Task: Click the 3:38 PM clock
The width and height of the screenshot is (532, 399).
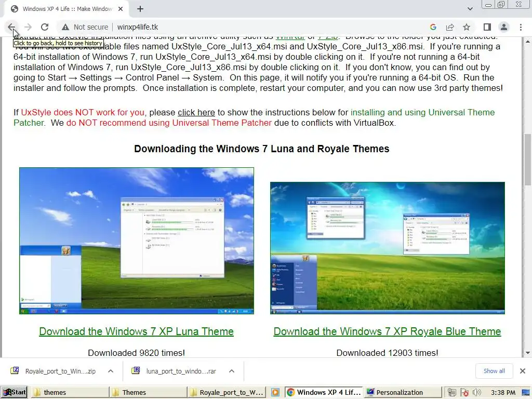Action: tap(503, 393)
